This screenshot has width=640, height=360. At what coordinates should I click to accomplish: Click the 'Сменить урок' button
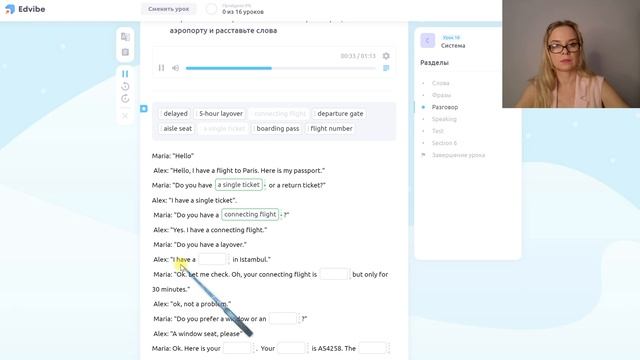(x=169, y=9)
